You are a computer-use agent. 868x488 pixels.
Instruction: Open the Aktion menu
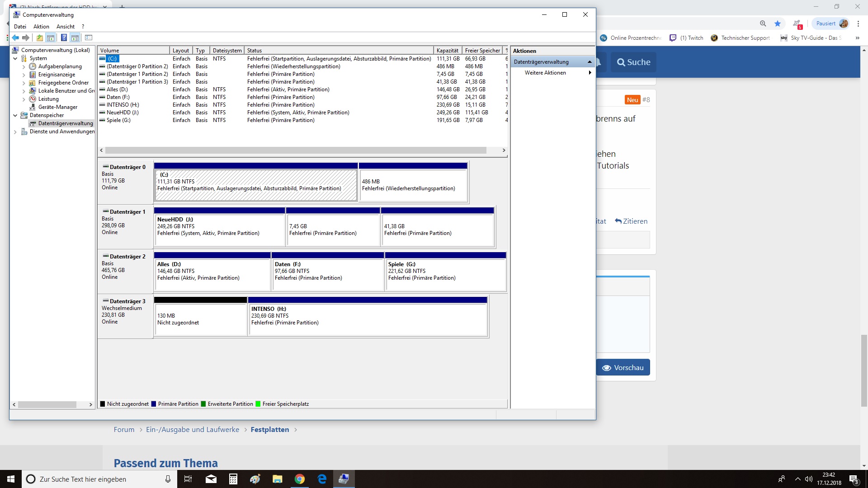pos(41,27)
